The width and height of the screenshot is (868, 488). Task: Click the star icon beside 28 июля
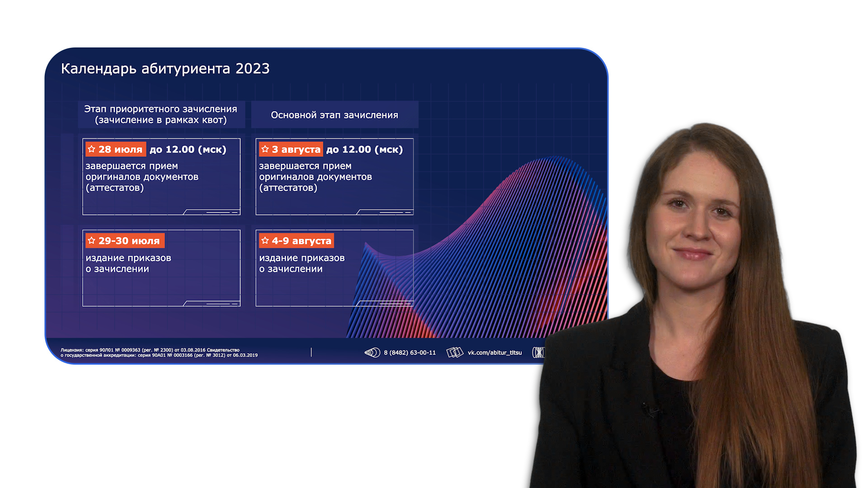coord(92,149)
